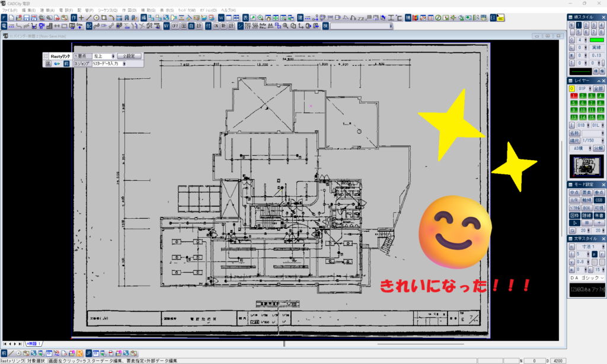Toggle the 中点 snap mode
Viewport: 607px width, 364px height.
(x=574, y=193)
